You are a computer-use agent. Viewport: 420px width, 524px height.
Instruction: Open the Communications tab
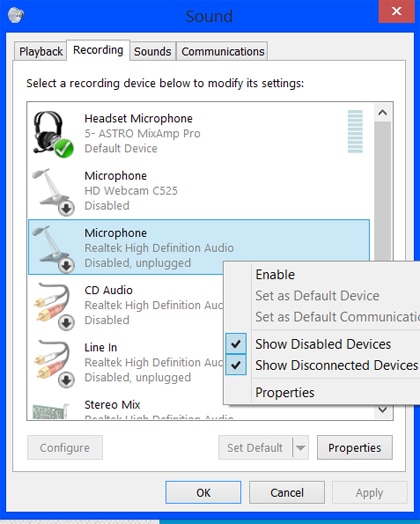click(223, 51)
